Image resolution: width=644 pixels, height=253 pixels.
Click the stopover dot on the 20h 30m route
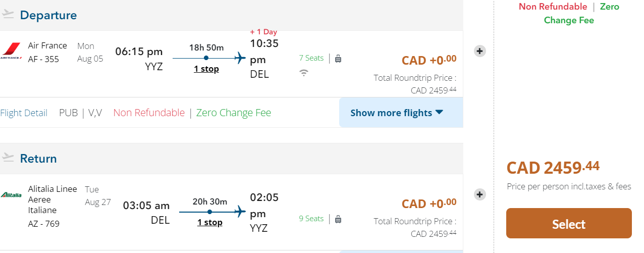209,212
